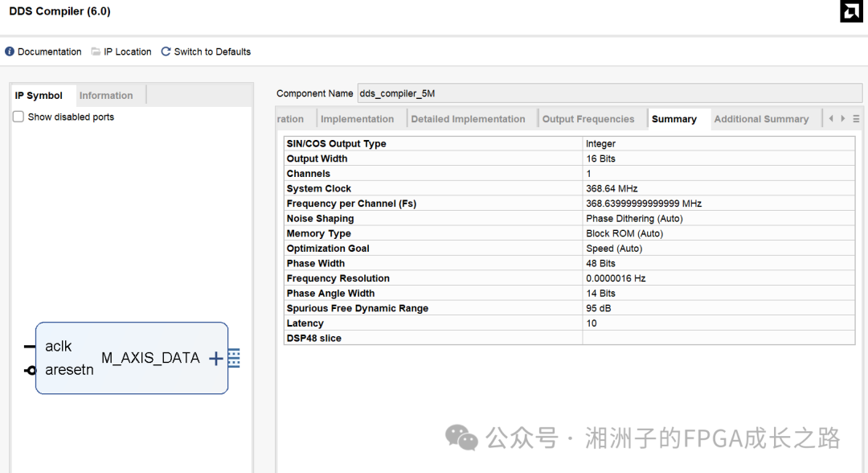Click the aresetn port pin
This screenshot has width=868, height=473.
[30, 371]
